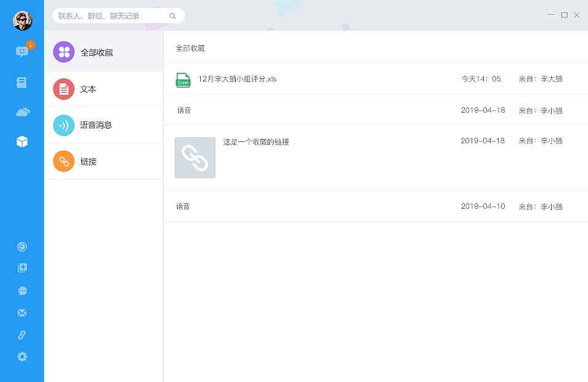Screen dimensions: 588x382
Task: Click the green Excel file icon
Action: (183, 80)
